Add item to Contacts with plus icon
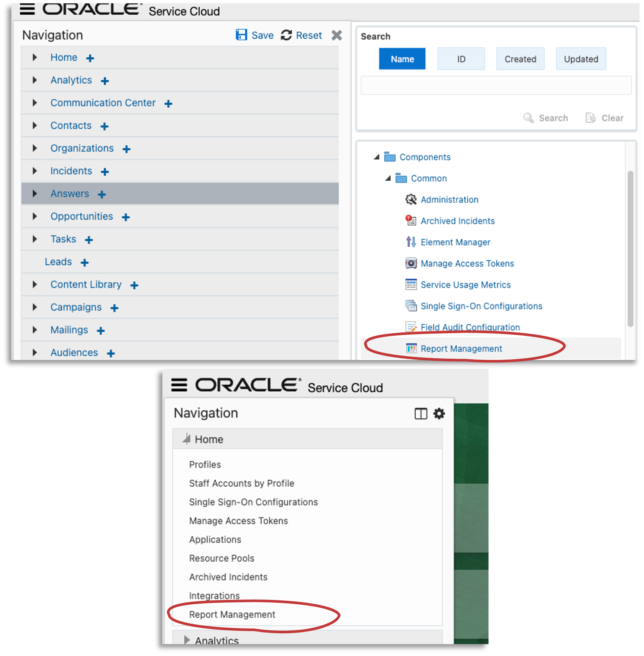 (104, 126)
